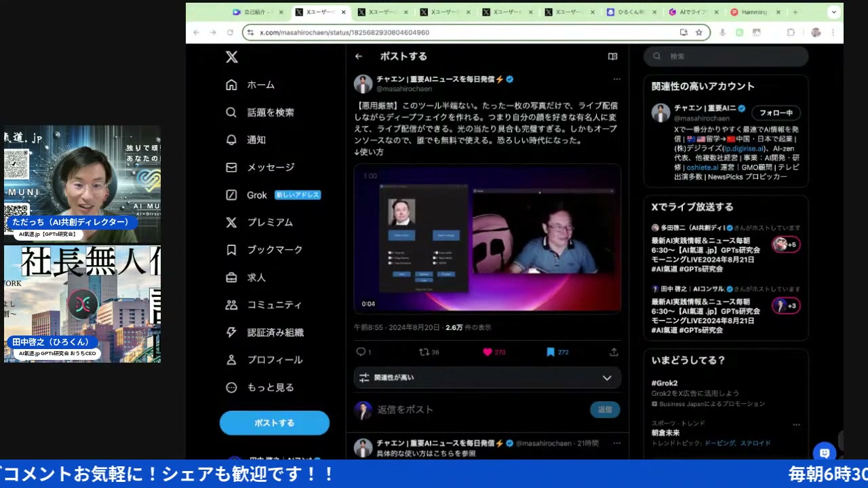Screen dimensions: 868x488
Task: Open bookmarks (ブックマーク)
Action: click(264, 249)
